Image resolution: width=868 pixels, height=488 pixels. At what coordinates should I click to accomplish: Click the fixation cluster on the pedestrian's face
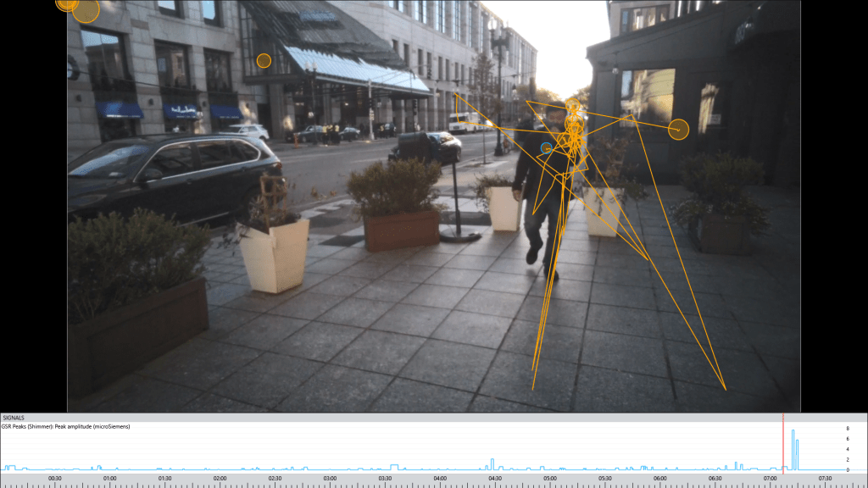[x=574, y=123]
